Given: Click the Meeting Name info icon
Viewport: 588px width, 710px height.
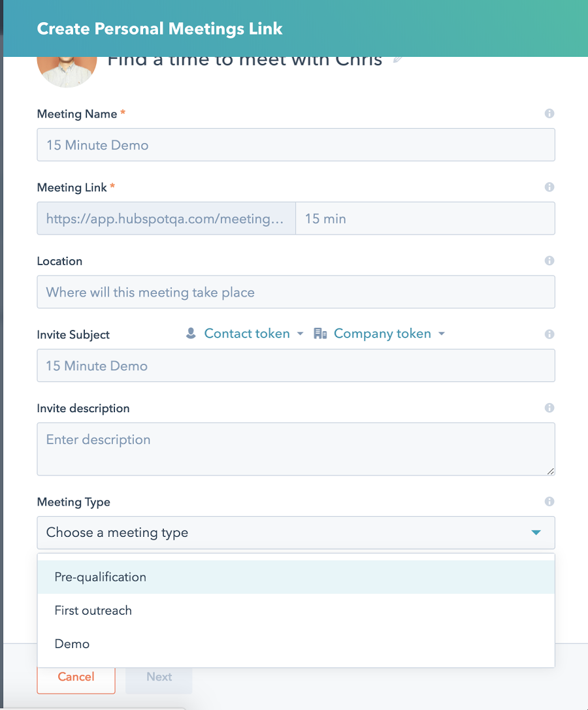Looking at the screenshot, I should pyautogui.click(x=549, y=114).
